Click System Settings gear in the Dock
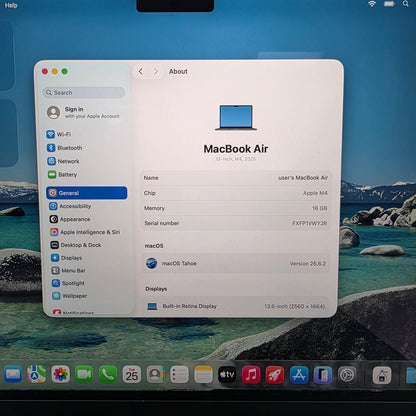The height and width of the screenshot is (416, 416). (347, 374)
